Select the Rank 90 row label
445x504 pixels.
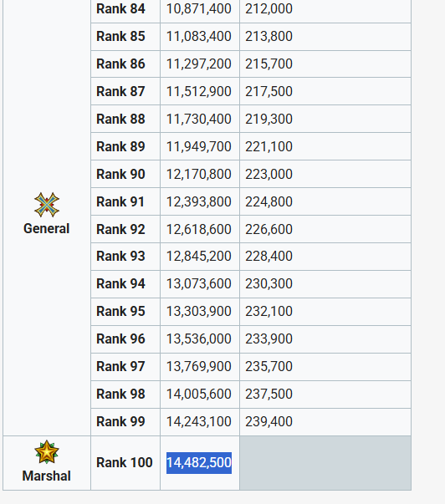point(120,174)
